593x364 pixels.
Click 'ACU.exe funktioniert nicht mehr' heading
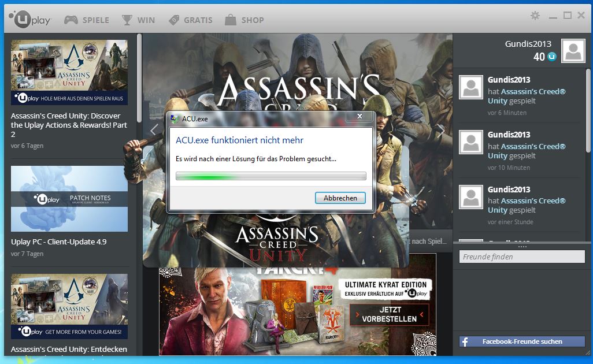(239, 140)
